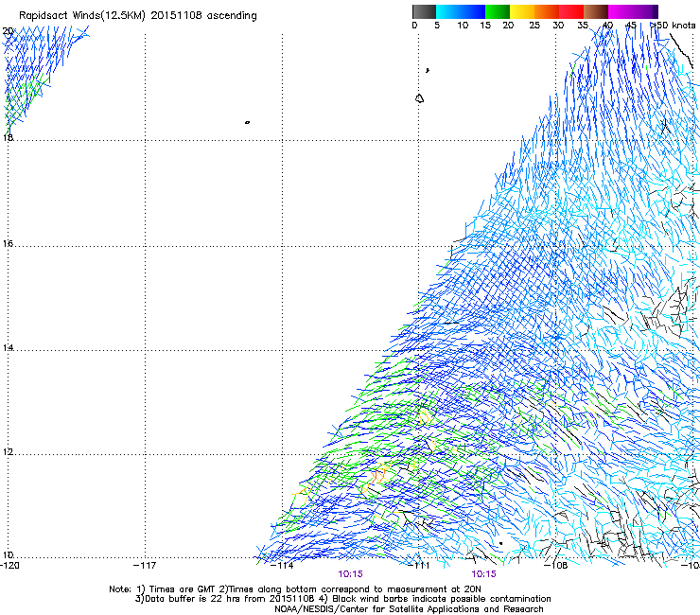
Task: Click the yellow 20-25 knots legend segment
Action: click(x=522, y=11)
